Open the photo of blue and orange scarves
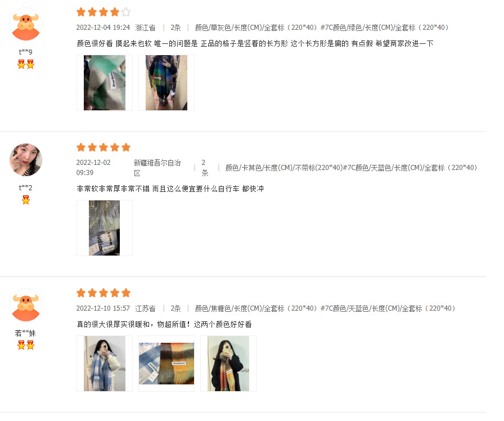 (166, 364)
